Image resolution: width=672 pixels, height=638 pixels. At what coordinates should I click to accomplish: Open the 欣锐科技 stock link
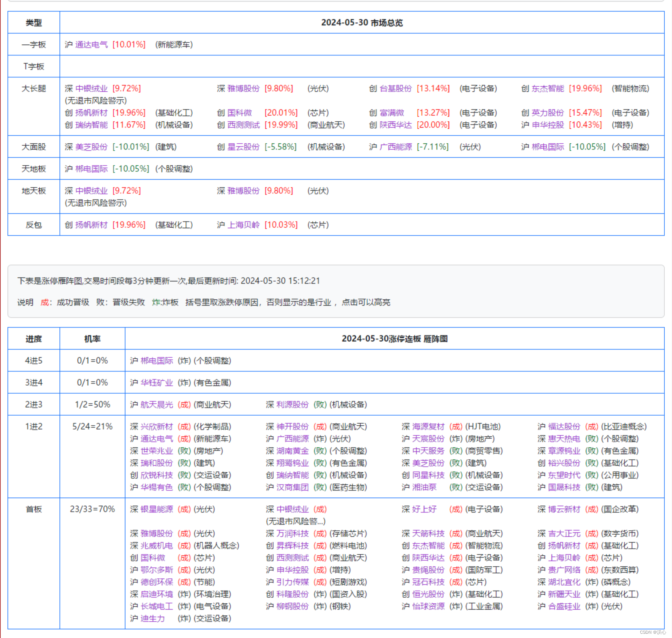157,475
